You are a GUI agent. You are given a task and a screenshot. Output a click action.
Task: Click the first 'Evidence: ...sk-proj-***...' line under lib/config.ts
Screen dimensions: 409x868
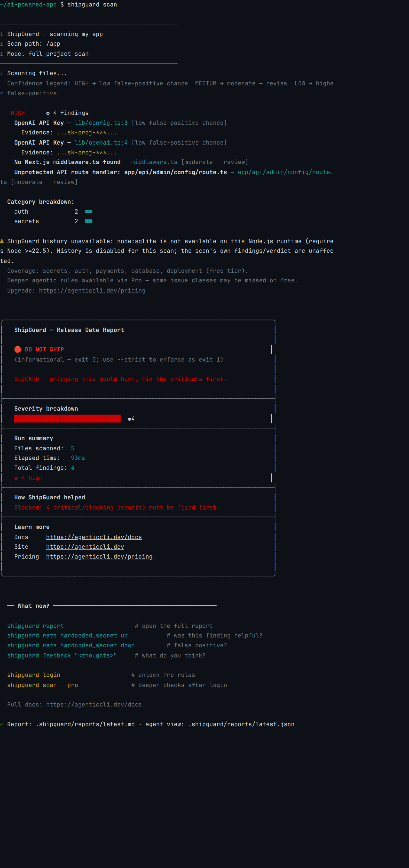pos(69,133)
